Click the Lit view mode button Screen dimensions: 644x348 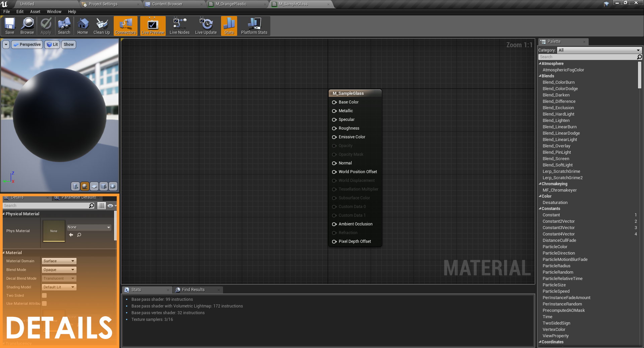[52, 45]
